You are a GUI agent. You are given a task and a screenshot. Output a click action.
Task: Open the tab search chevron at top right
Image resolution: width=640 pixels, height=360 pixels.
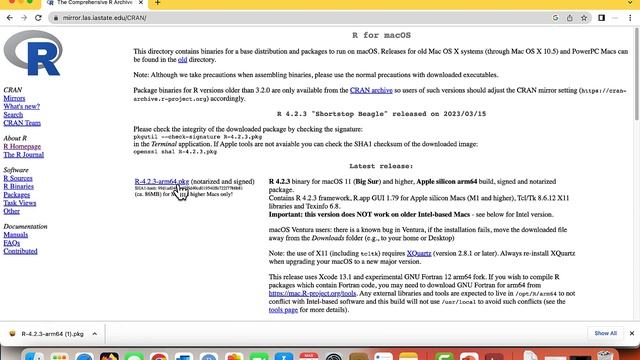[630, 3]
